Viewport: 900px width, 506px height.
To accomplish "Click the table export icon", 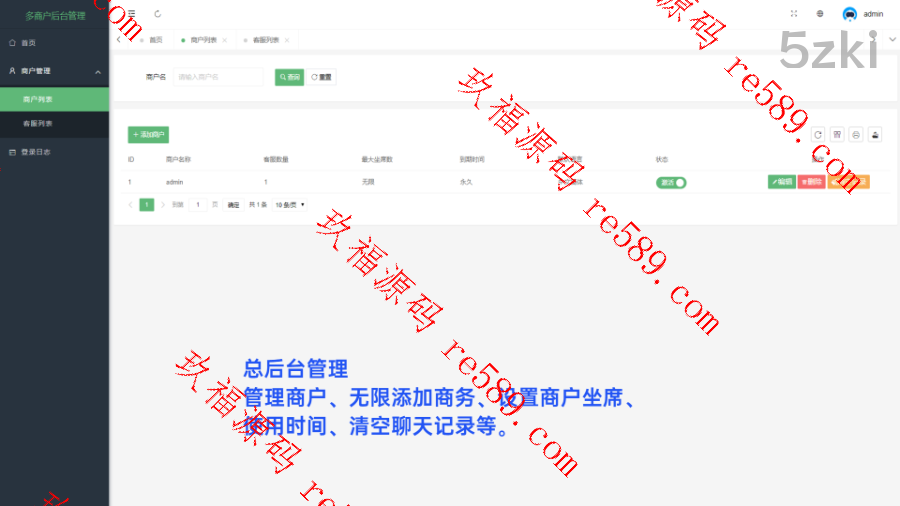I will [x=875, y=134].
